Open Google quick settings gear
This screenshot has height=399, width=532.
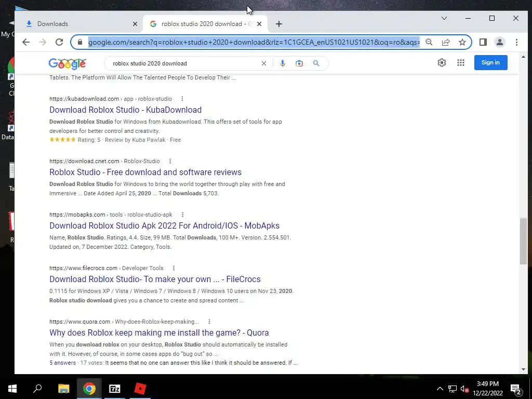pos(442,62)
